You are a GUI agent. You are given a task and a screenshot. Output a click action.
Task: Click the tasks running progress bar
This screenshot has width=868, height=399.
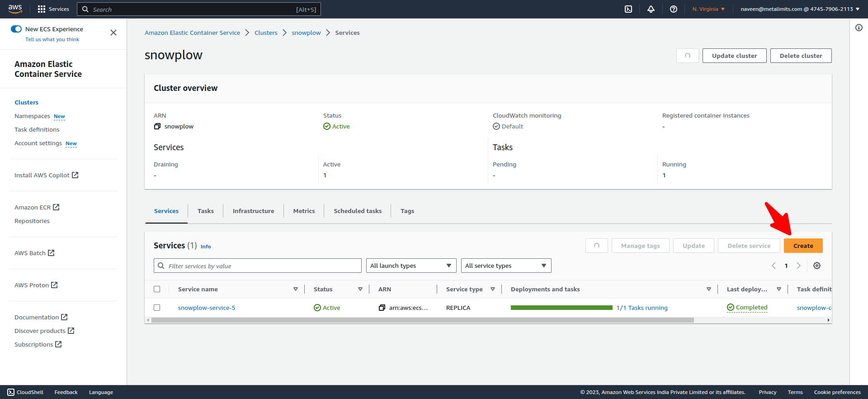[561, 308]
